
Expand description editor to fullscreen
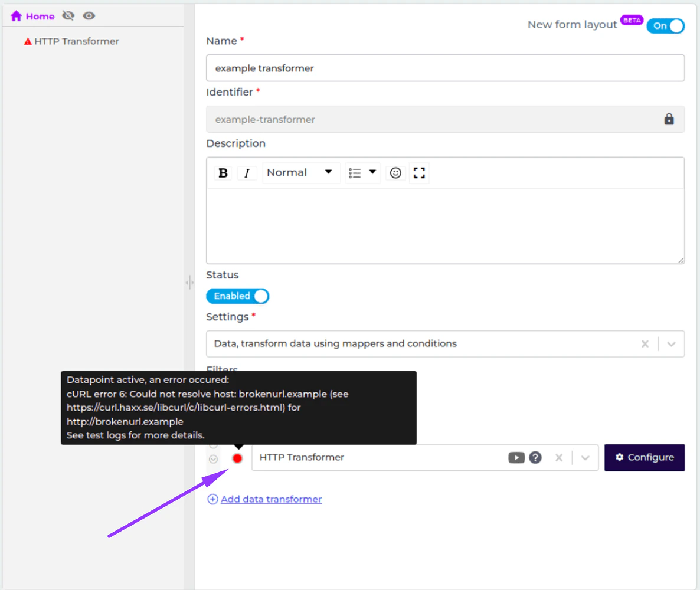pos(418,173)
